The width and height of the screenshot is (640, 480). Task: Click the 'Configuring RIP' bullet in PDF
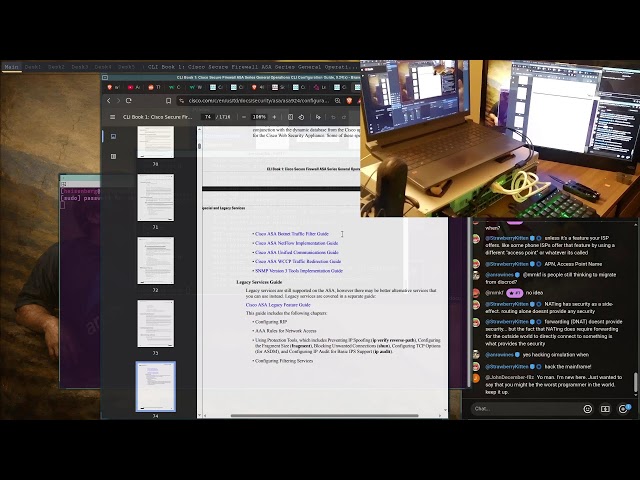pyautogui.click(x=270, y=322)
